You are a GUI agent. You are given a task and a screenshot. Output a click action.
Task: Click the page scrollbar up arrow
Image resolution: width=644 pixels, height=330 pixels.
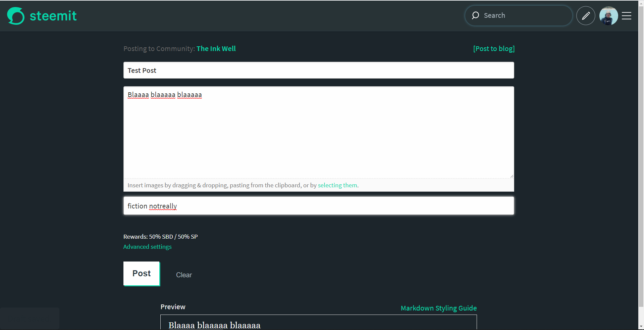point(641,3)
